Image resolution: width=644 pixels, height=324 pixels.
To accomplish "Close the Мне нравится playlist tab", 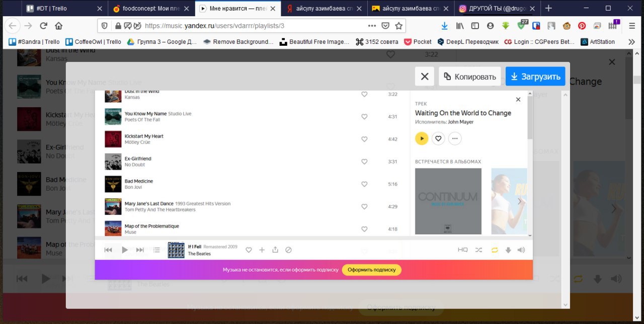I will coord(272,9).
